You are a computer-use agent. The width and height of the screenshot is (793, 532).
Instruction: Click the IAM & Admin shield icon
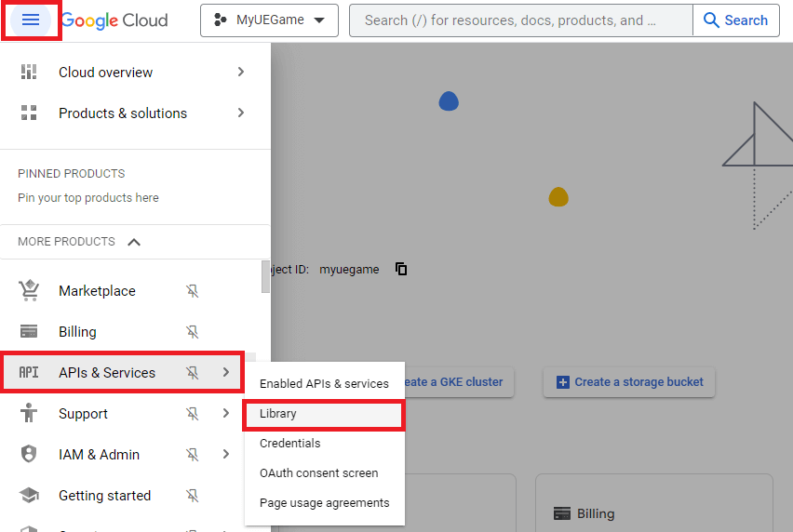click(29, 454)
